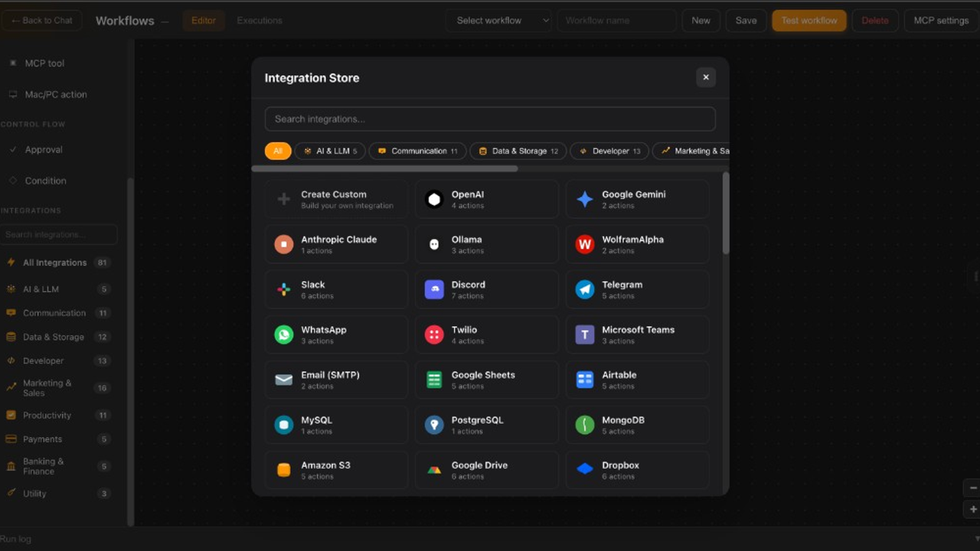Open the Google Drive icon
This screenshot has height=551, width=980.
[x=434, y=470]
